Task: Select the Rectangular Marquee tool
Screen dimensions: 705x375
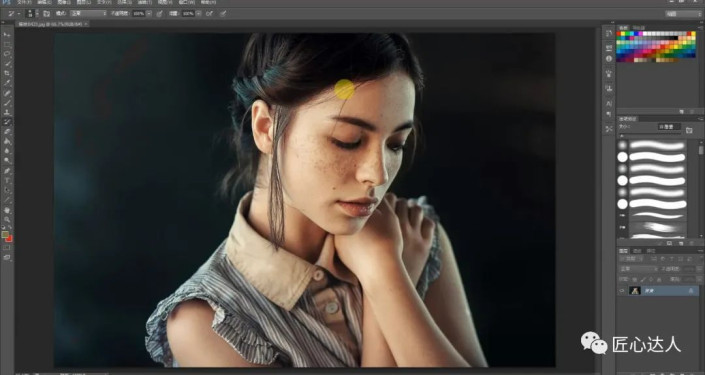Action: click(x=7, y=45)
